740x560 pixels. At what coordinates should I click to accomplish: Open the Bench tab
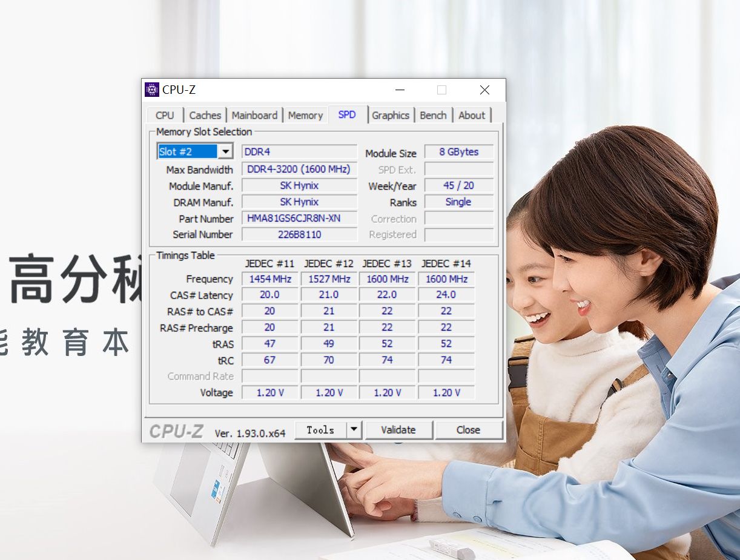pyautogui.click(x=433, y=115)
